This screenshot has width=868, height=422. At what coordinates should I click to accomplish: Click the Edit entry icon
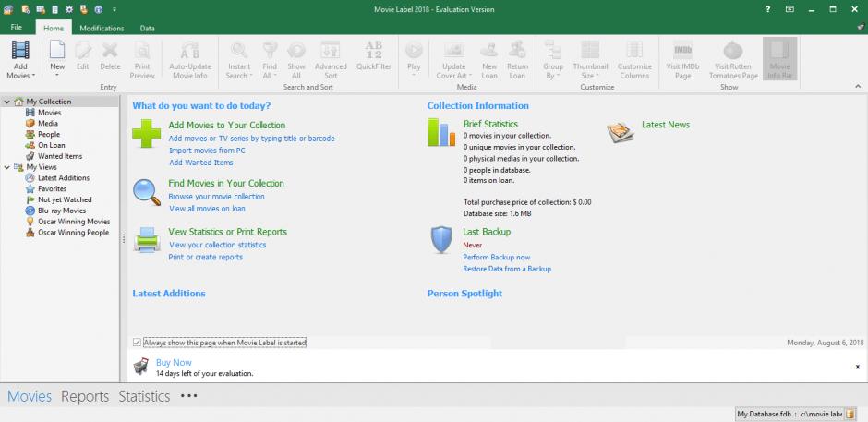(83, 50)
